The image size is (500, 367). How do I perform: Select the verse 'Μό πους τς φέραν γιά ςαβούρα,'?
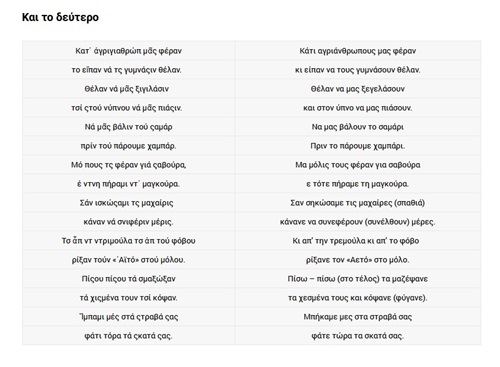(128, 165)
